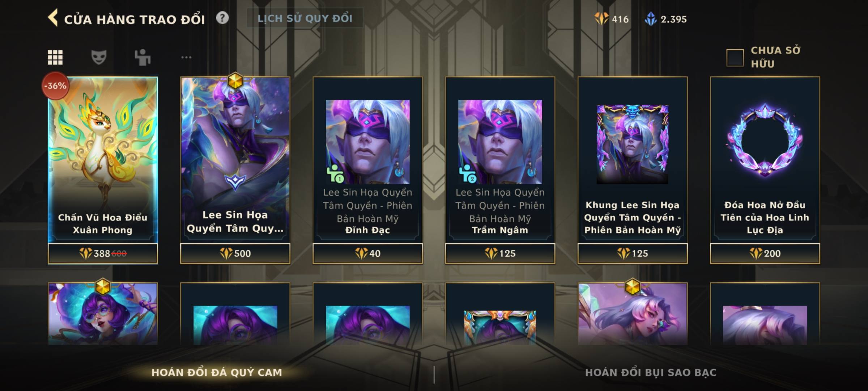Select the grid all-items filter icon
Viewport: 868px width, 391px height.
(x=55, y=57)
